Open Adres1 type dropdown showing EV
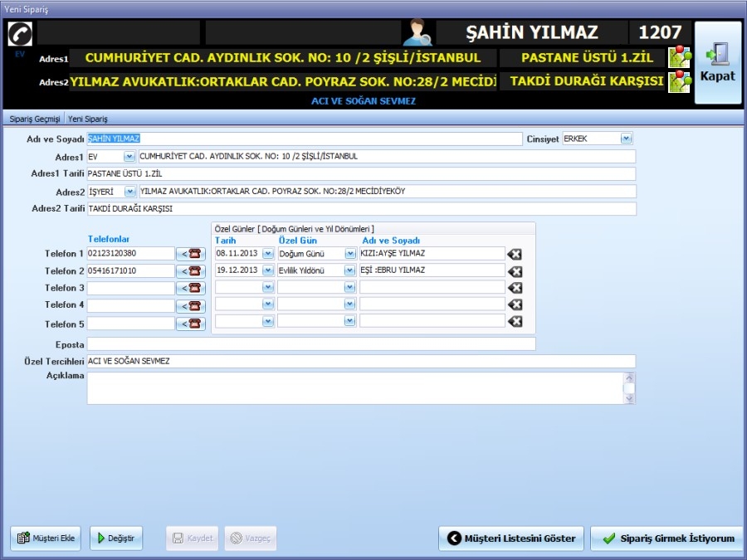Image resolution: width=747 pixels, height=560 pixels. coord(129,156)
